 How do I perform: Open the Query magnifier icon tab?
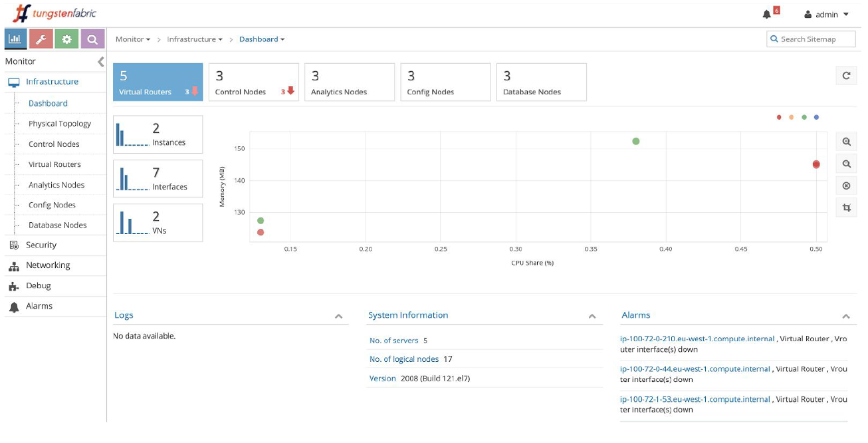(x=92, y=39)
